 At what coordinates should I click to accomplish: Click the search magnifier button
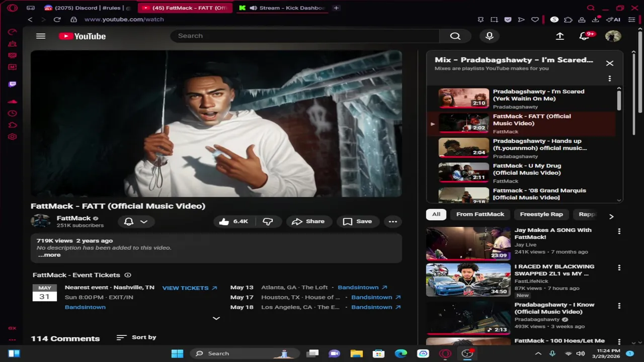pyautogui.click(x=455, y=36)
